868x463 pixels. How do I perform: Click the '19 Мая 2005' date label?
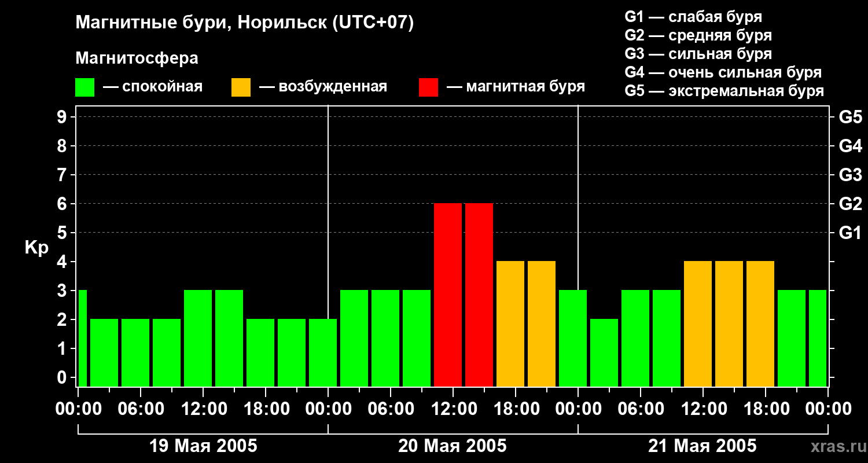203,446
